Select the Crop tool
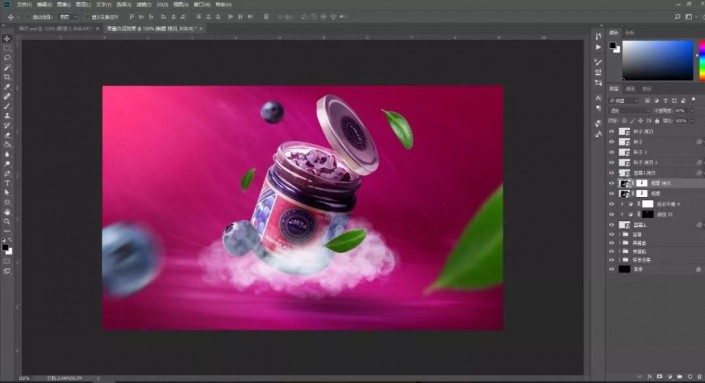This screenshot has height=383, width=705. 7,77
